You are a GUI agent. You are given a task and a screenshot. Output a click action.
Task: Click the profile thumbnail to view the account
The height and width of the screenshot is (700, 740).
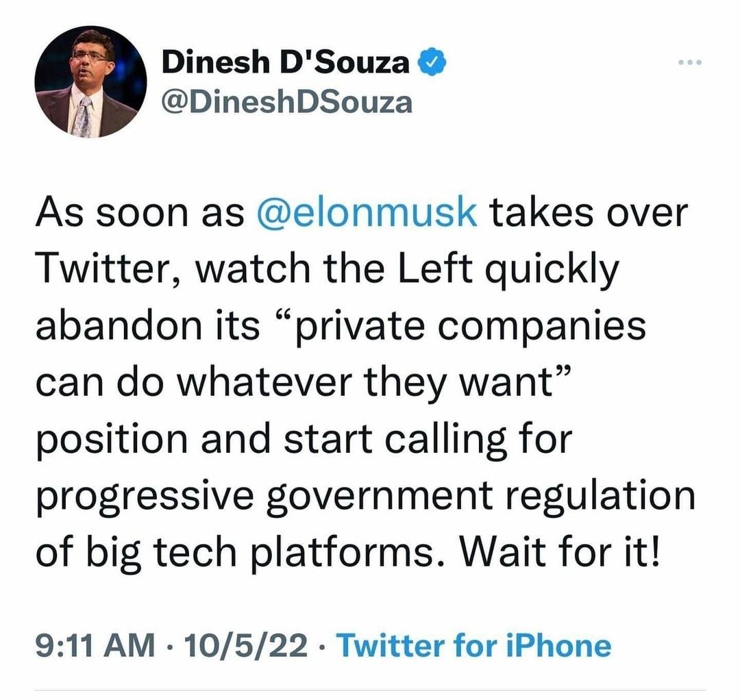[x=89, y=81]
